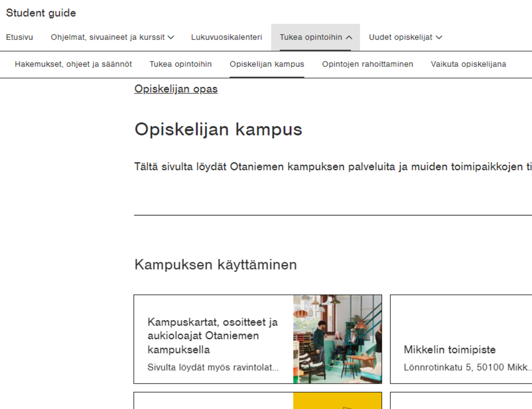532x409 pixels.
Task: Click the intro text about Otaniemen kampuksen palveluita
Action: (x=333, y=167)
